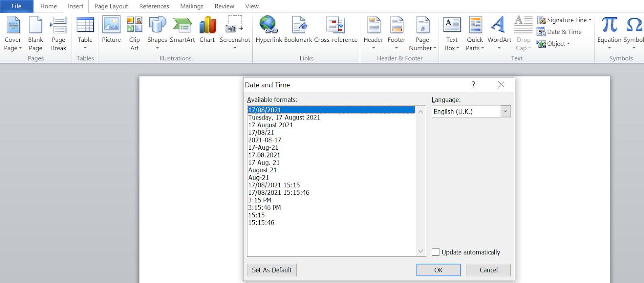This screenshot has height=283, width=644.
Task: Select the 3:15:46 PM format
Action: pyautogui.click(x=331, y=208)
